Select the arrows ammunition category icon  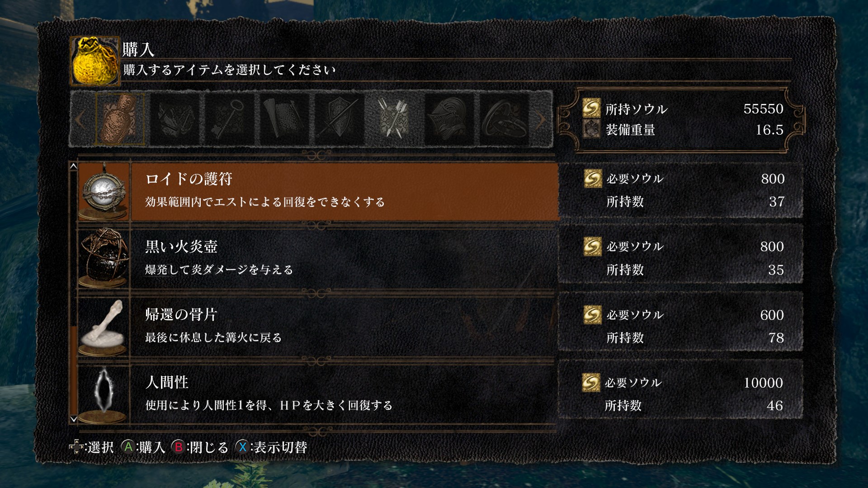(394, 119)
